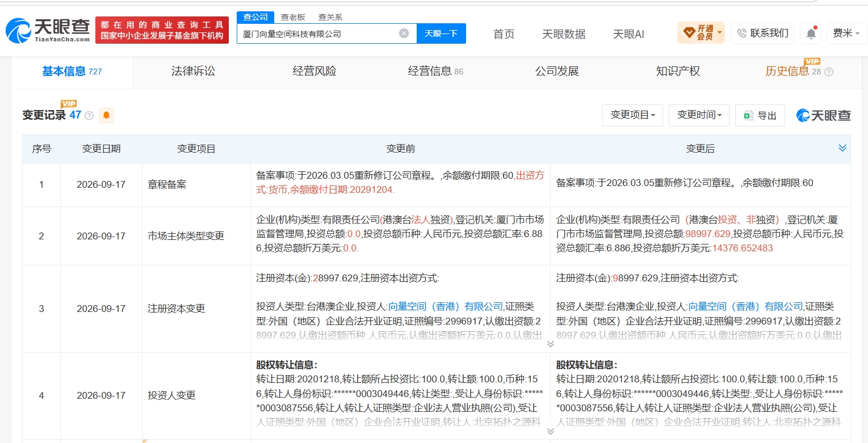The image size is (868, 443).
Task: Expand the 投资人变更 变更后 cell content
Action: coord(550,431)
